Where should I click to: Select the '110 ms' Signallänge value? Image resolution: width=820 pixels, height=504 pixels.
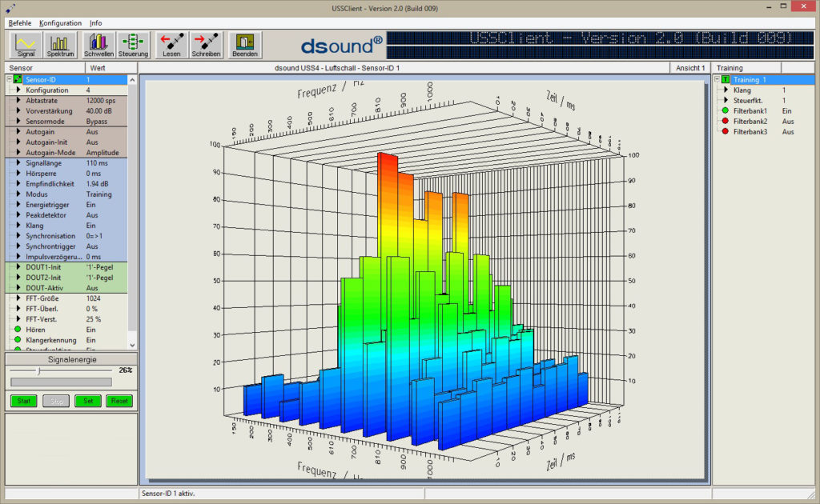97,163
